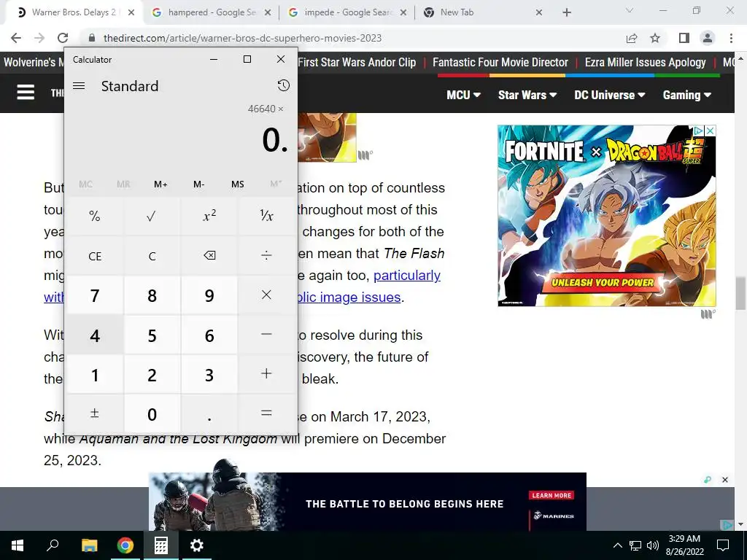Close the Fortnite ad with the X icon
Image resolution: width=747 pixels, height=560 pixels.
click(710, 131)
